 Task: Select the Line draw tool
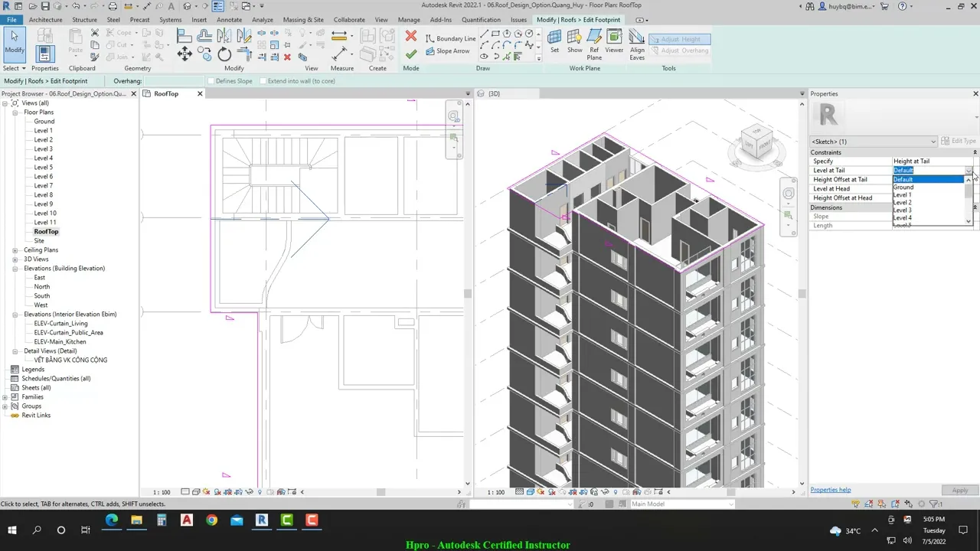pyautogui.click(x=484, y=34)
